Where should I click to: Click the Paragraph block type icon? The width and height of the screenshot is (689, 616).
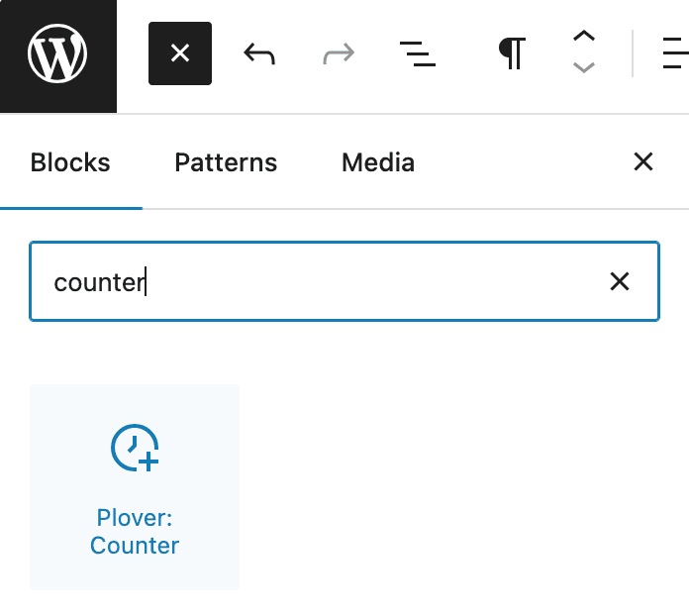click(x=511, y=53)
